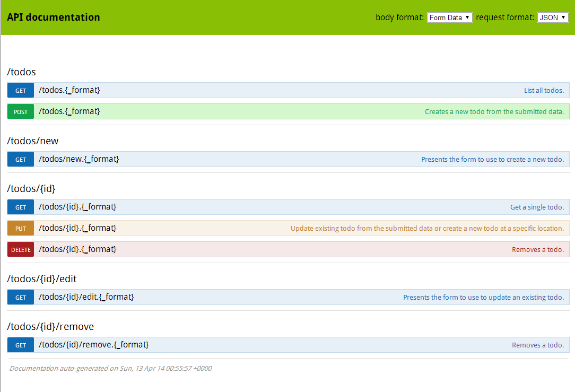575x392 pixels.
Task: Click 'Presents the form to use to create a new todo.'
Action: (x=492, y=160)
